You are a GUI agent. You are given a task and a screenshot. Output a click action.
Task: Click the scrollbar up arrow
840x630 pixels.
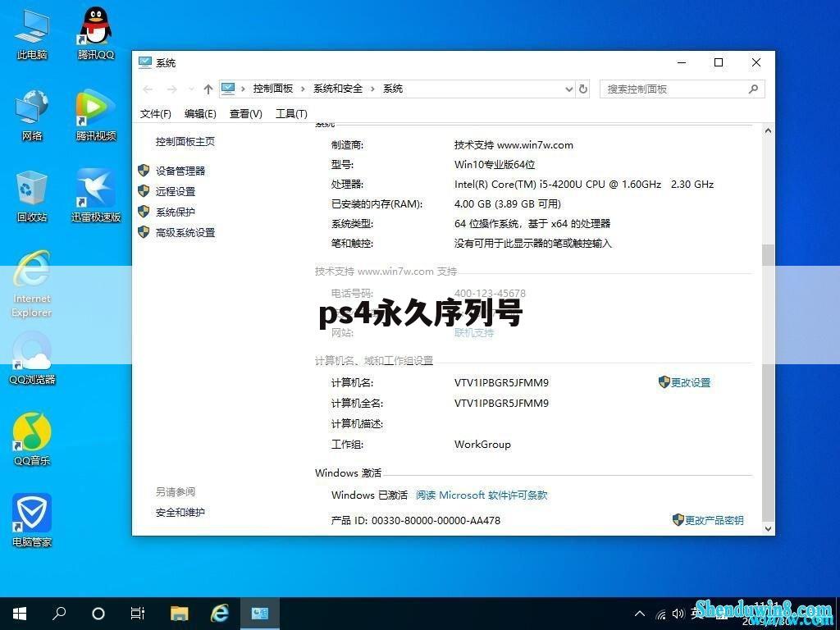[768, 130]
